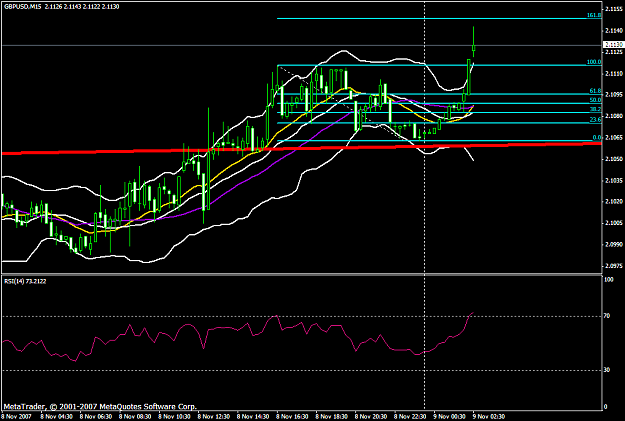
Task: Click the 8 Nov 06:30 time label
Action: coord(96,417)
